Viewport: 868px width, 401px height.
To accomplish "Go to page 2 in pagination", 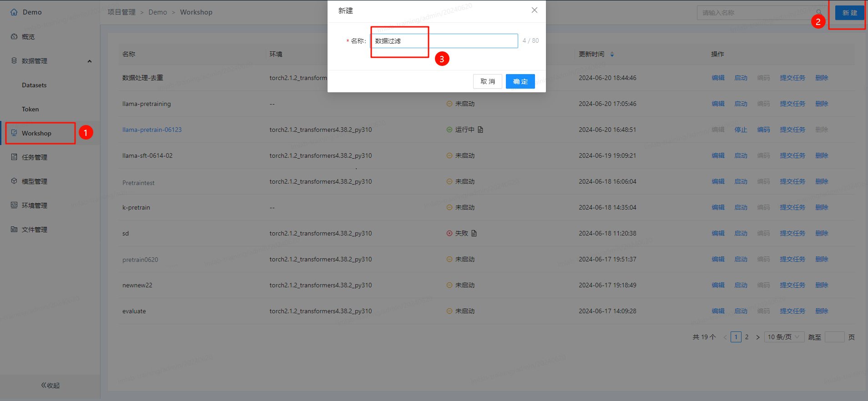I will (x=747, y=337).
